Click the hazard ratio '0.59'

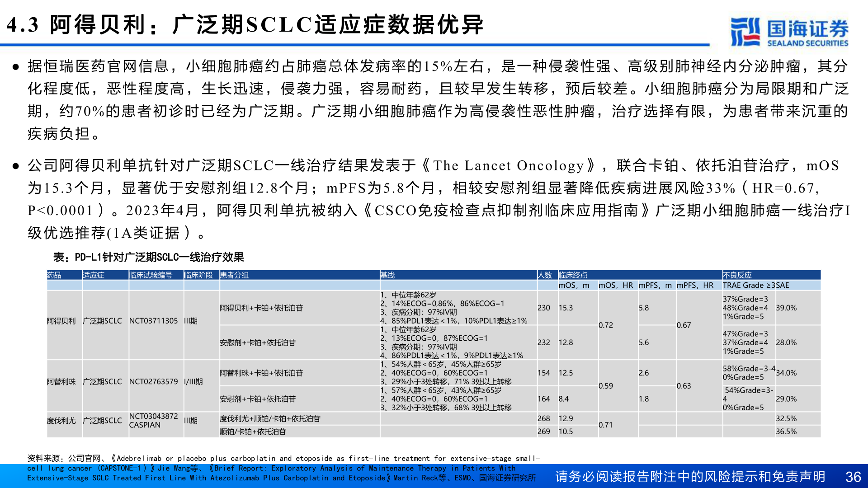[606, 386]
